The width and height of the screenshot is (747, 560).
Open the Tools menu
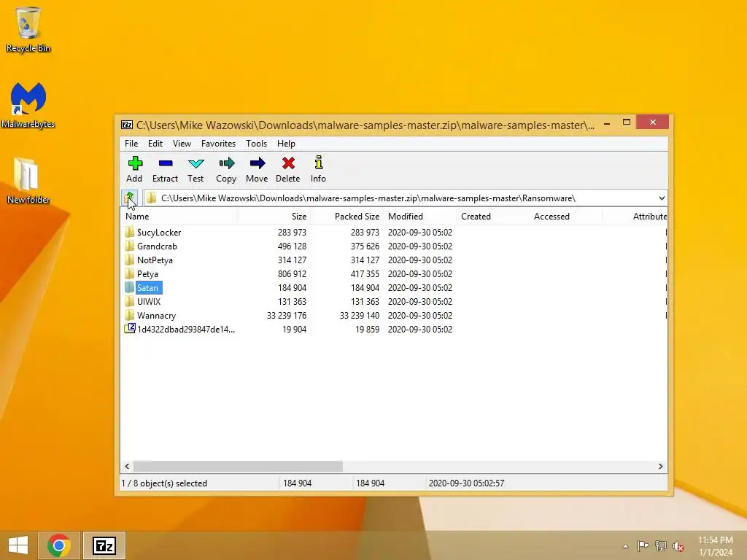[256, 144]
